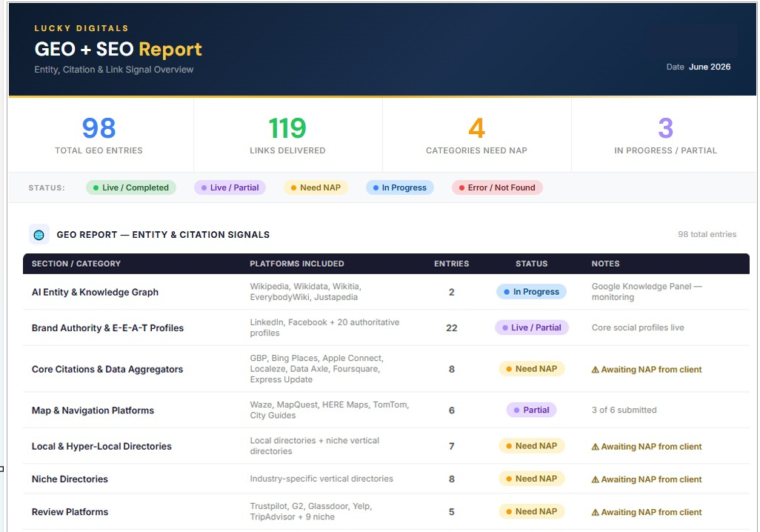Click warning icon in Local & Hyper-Local Directories row

point(596,447)
